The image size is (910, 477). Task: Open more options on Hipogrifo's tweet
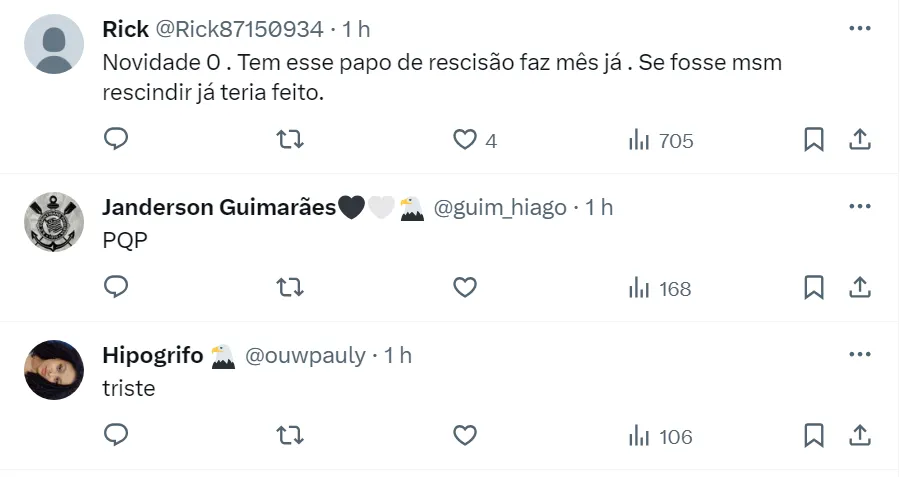point(859,355)
